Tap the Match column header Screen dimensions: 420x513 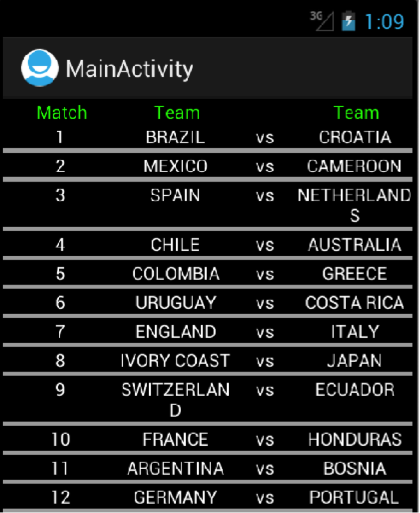(x=62, y=113)
